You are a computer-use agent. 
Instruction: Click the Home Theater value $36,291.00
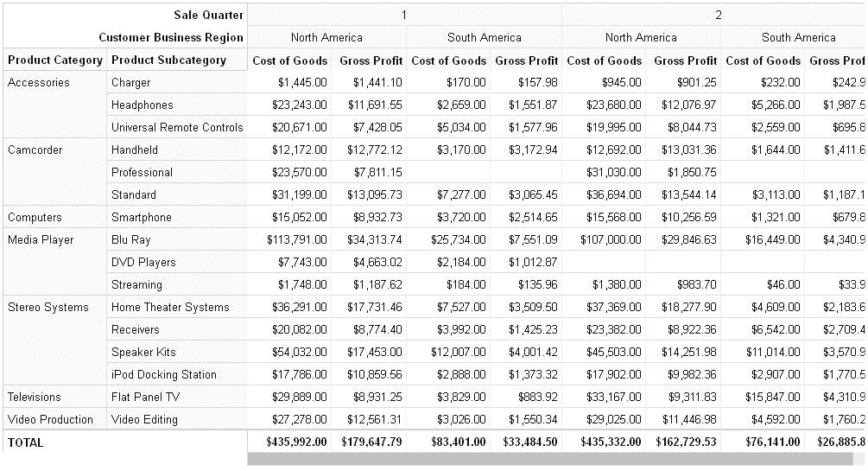[300, 307]
